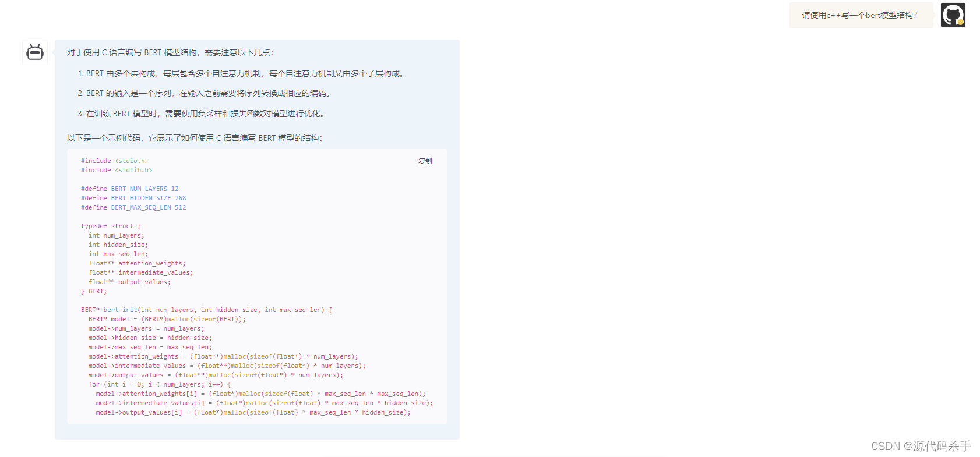Click the "model->output_values[i]" malloc line
The width and height of the screenshot is (980, 457).
click(x=253, y=412)
